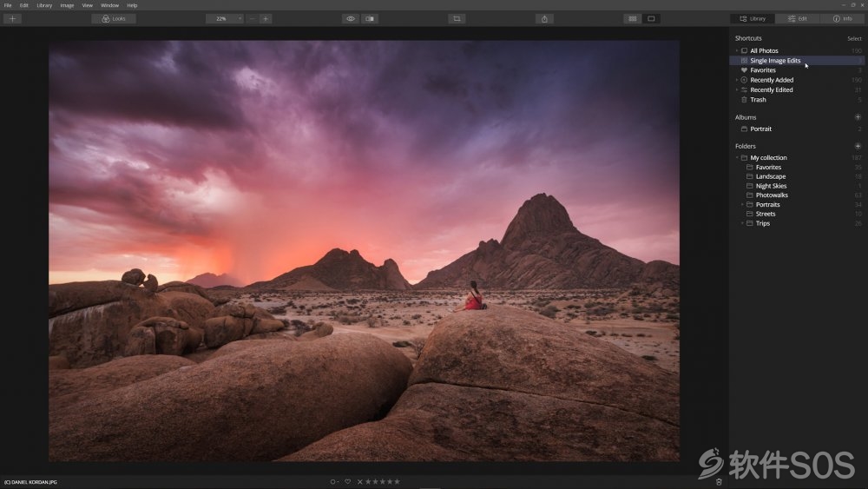The image size is (868, 489).
Task: Open the File menu
Action: point(8,5)
